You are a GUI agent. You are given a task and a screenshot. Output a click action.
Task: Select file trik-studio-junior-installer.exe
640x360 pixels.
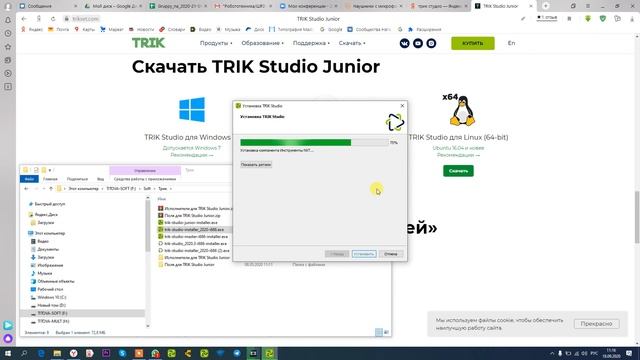click(191, 222)
